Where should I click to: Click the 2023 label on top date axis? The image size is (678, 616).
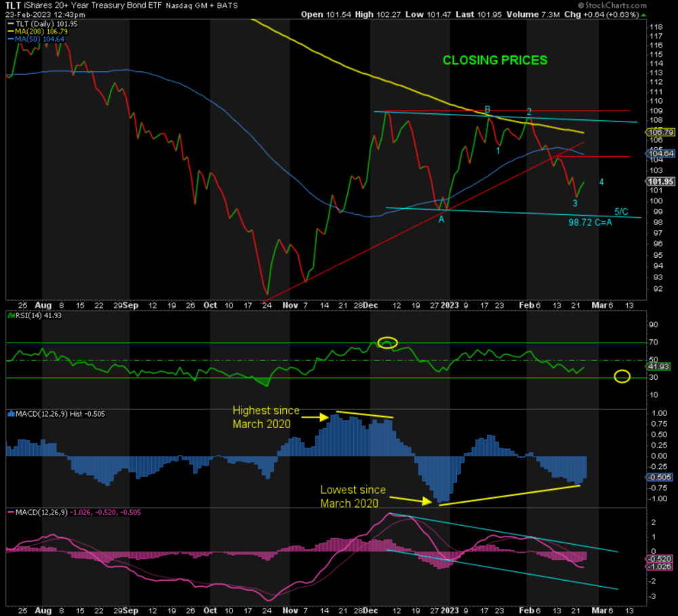[x=451, y=305]
